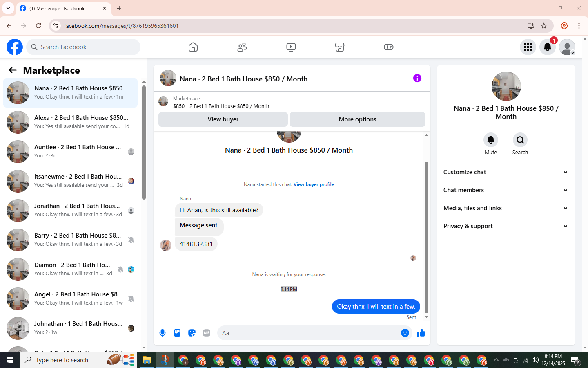Send a thumbs-up like
Screen dimensions: 588x368
click(x=421, y=333)
